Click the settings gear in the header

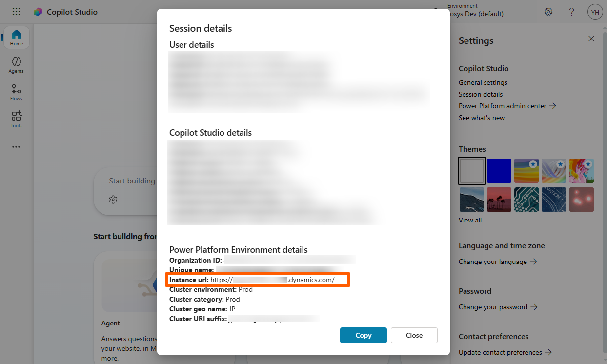[548, 12]
